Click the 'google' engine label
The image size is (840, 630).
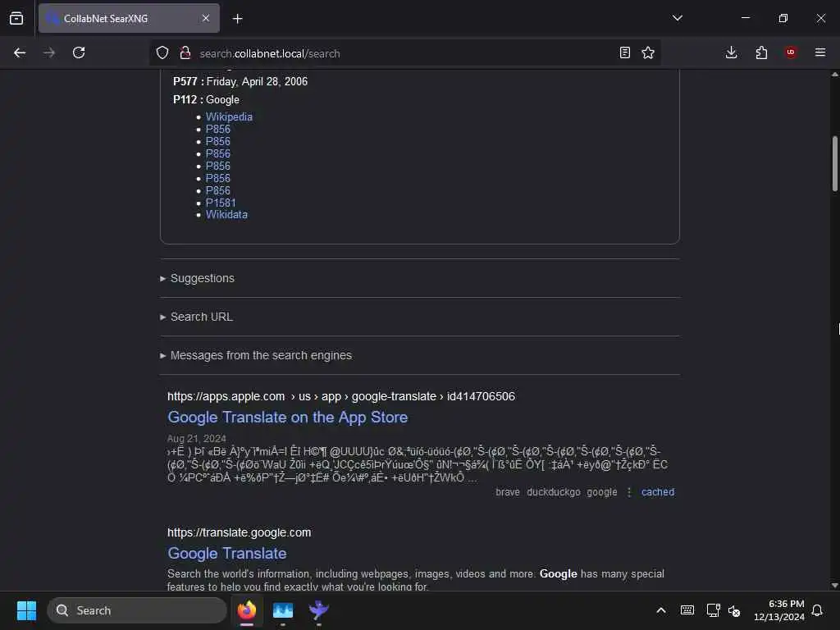[601, 492]
